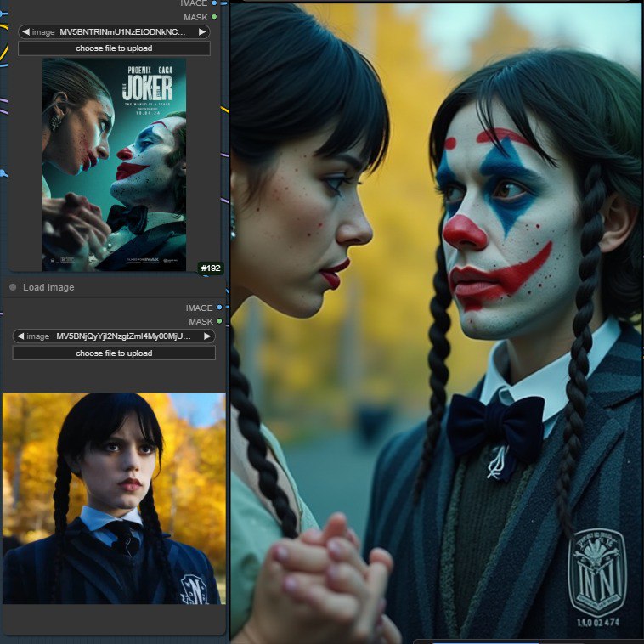Screen dimensions: 644x644
Task: Click next image arrow for MV5BNTRlNmU1 file
Action: click(x=202, y=32)
